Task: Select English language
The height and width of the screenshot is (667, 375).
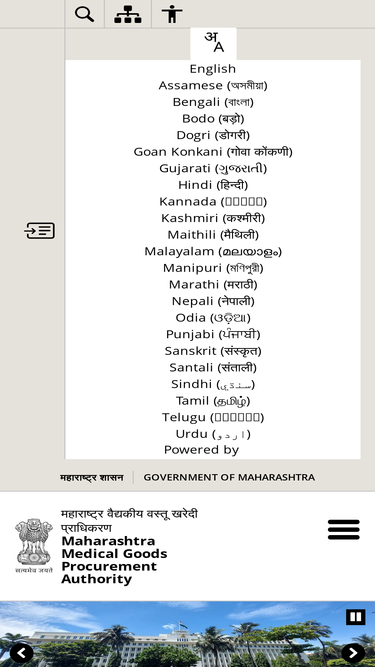Action: point(213,69)
